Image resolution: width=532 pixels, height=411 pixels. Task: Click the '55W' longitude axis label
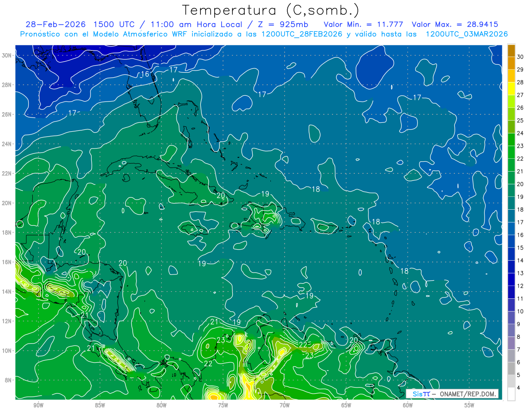(x=469, y=405)
